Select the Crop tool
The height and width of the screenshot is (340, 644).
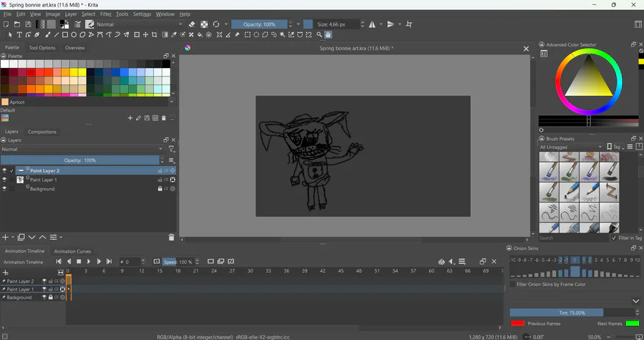tap(155, 35)
